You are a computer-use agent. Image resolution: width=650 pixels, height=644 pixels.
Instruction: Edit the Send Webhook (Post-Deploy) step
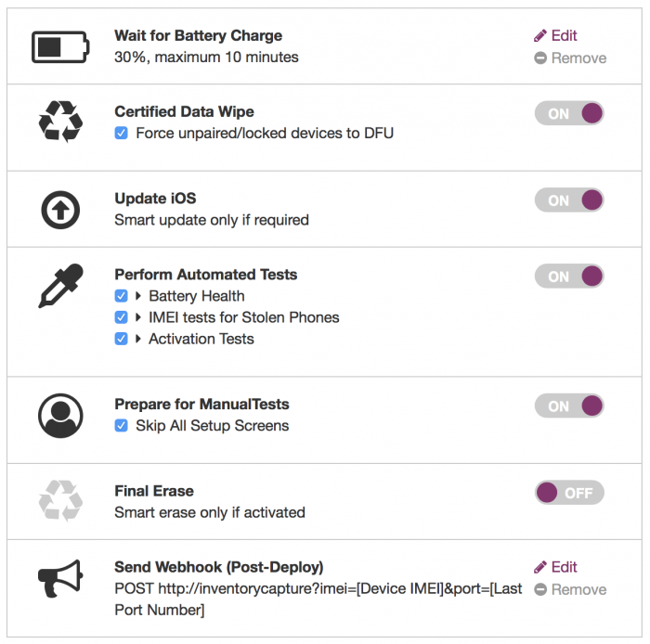click(x=555, y=567)
